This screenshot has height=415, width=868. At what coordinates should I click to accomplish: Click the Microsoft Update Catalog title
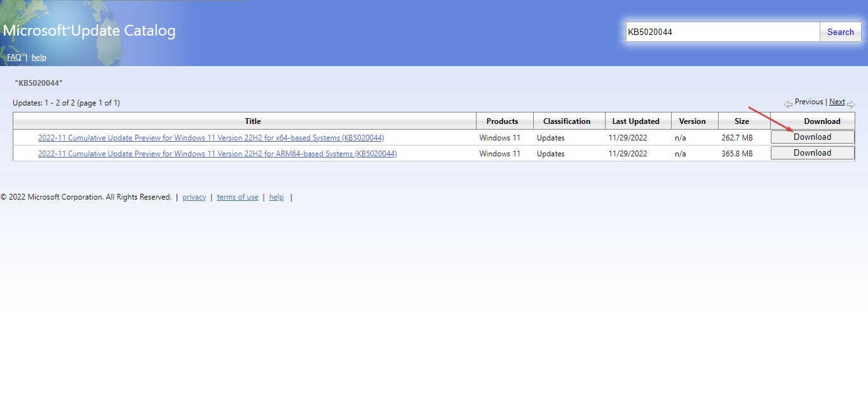[x=90, y=31]
